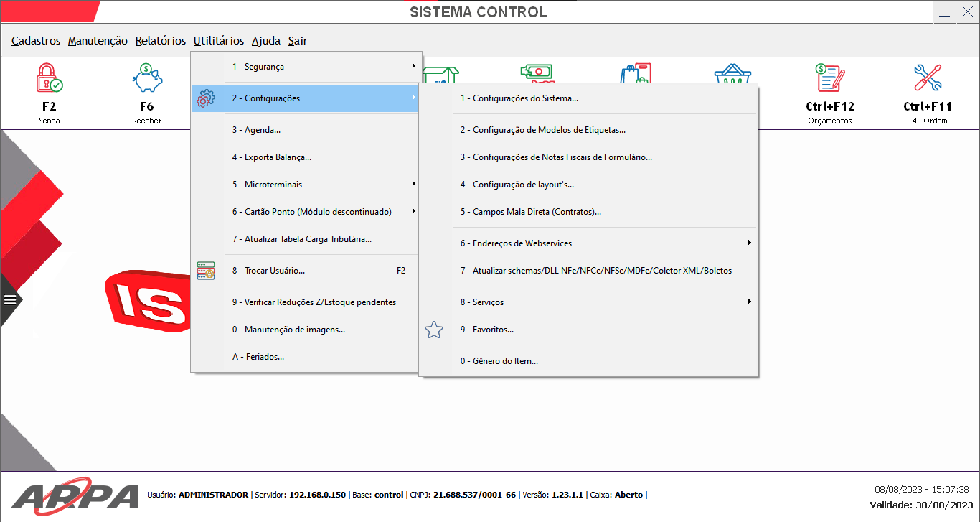Expand the Endereços de Webservices submenu
Screen dimensions: 980x522
[x=749, y=243]
